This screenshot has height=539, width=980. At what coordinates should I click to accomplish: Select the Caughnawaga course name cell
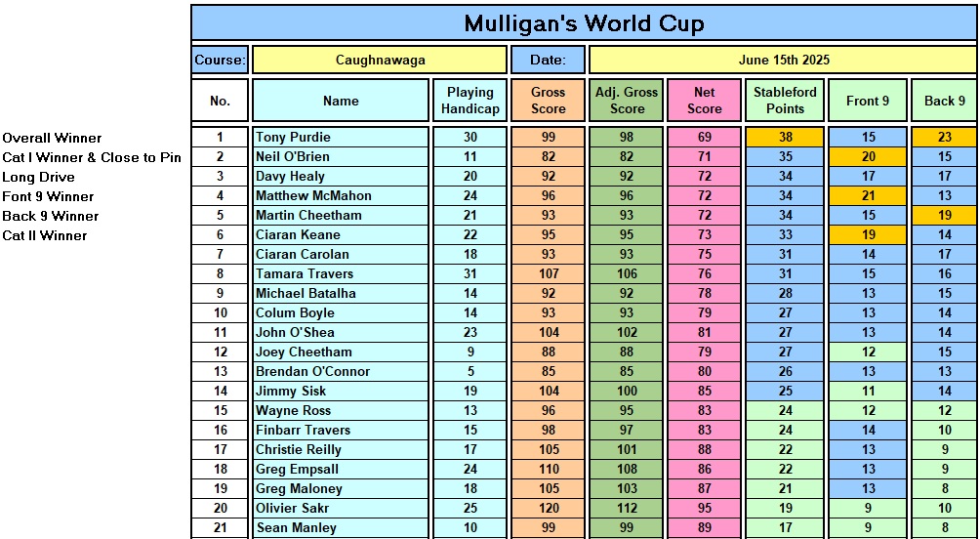(380, 60)
